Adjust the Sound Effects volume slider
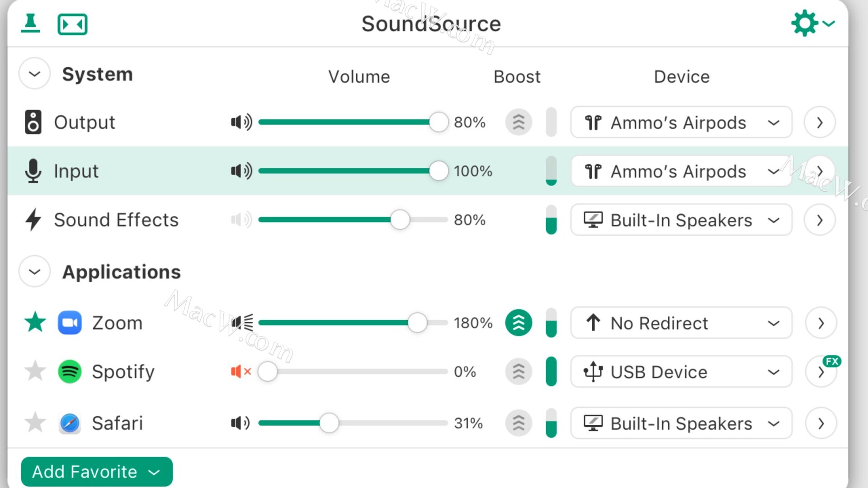868x488 pixels. coord(353,220)
